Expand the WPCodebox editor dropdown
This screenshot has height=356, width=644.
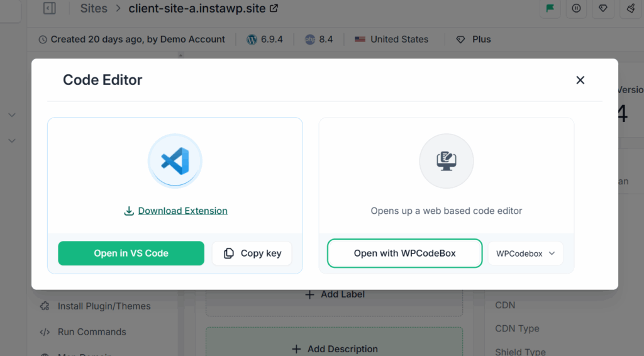(x=525, y=253)
